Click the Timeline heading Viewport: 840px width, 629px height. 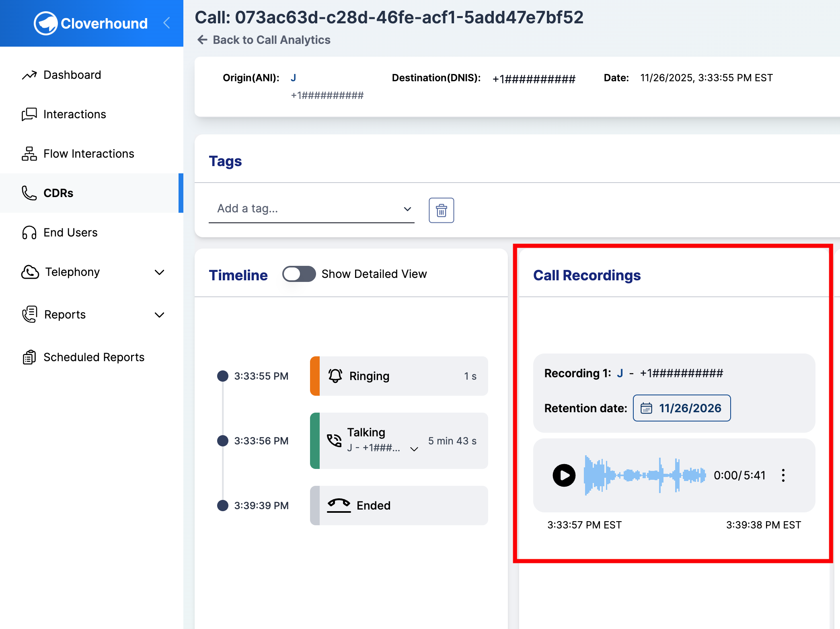tap(238, 275)
